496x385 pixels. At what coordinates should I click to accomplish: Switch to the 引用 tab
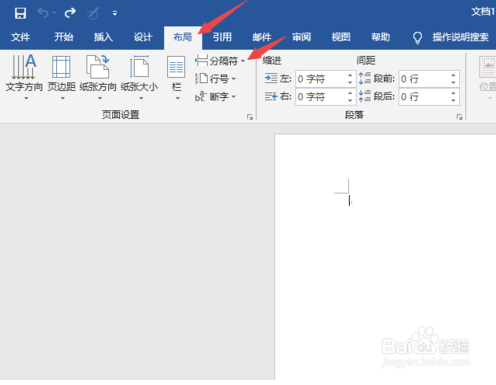pos(222,37)
